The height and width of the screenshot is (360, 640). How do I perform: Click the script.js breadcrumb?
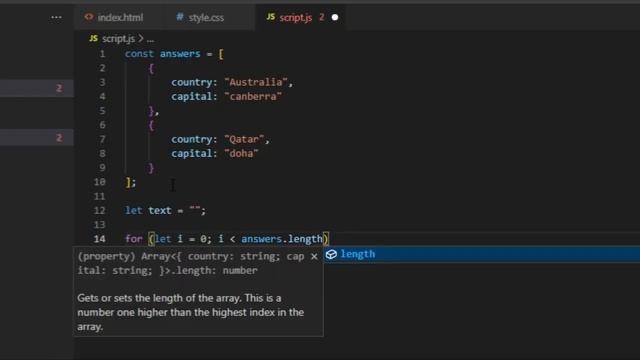click(x=118, y=39)
